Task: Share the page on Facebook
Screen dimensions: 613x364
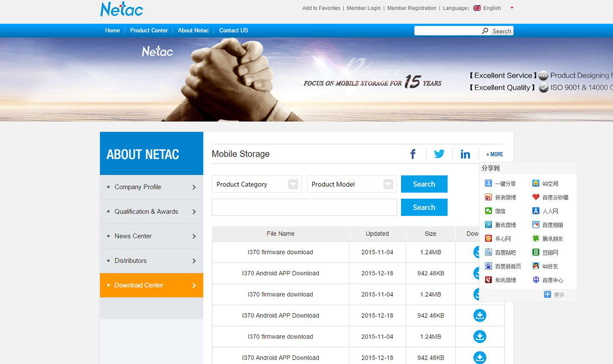Action: tap(413, 154)
